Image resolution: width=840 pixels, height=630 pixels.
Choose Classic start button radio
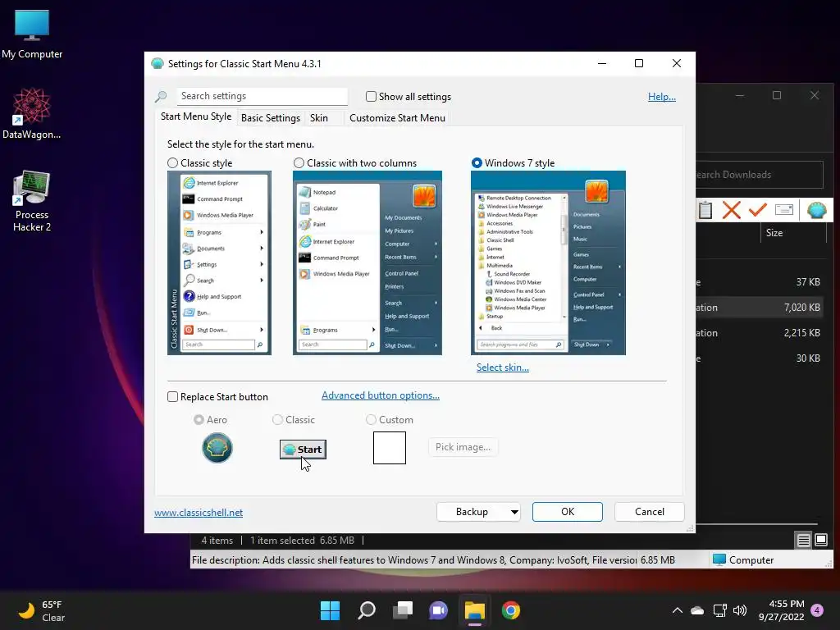point(277,419)
